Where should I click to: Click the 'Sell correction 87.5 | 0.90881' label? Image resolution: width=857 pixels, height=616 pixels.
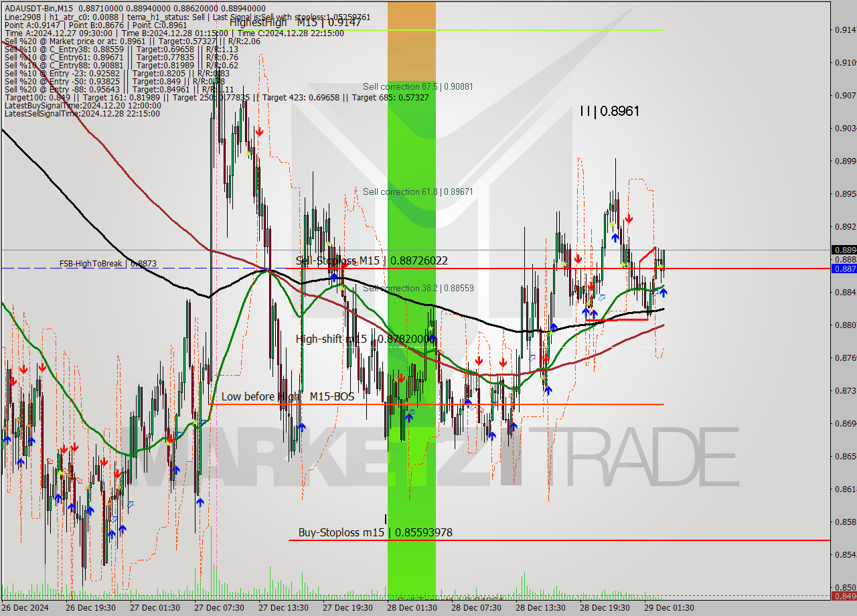(x=418, y=86)
